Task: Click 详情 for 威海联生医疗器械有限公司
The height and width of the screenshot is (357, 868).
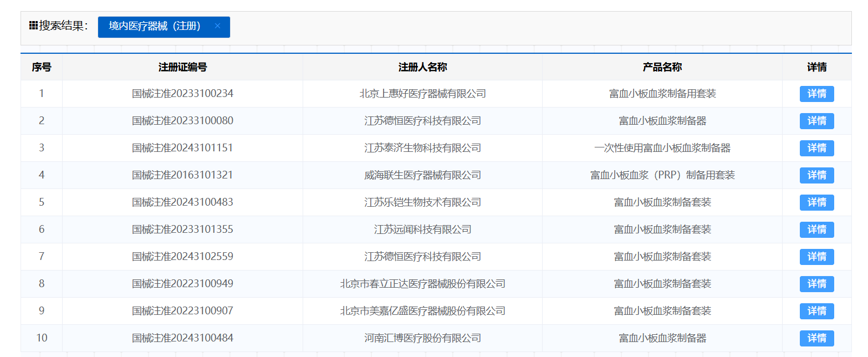Action: pyautogui.click(x=816, y=175)
